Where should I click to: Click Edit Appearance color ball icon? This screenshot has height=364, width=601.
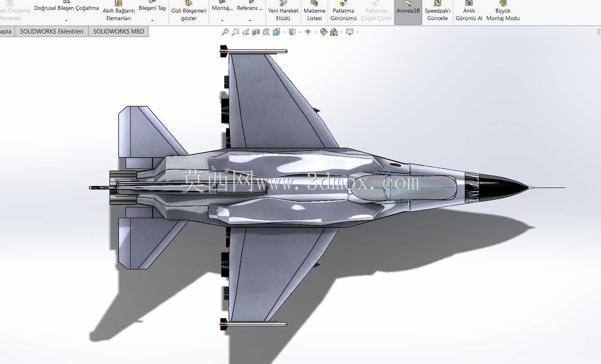[324, 32]
